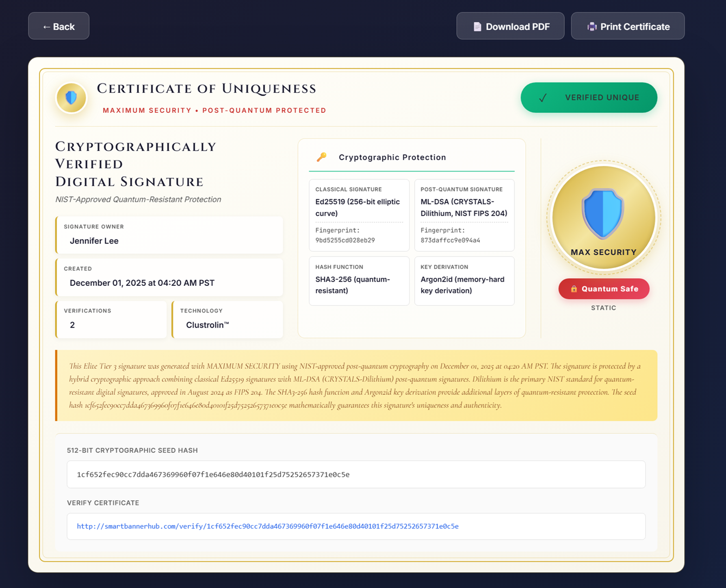Click the Signature Owner Jennifer Lee field
Viewport: 726px width, 588px height.
pyautogui.click(x=169, y=235)
